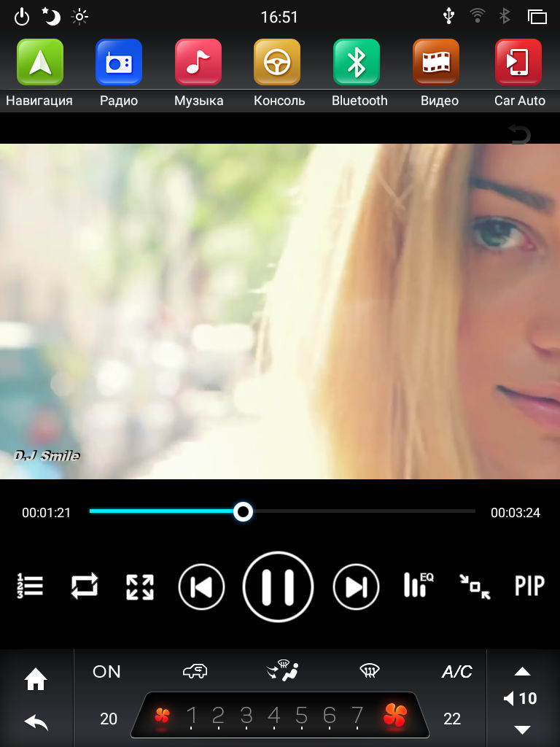Set fan speed to 5

[x=301, y=716]
